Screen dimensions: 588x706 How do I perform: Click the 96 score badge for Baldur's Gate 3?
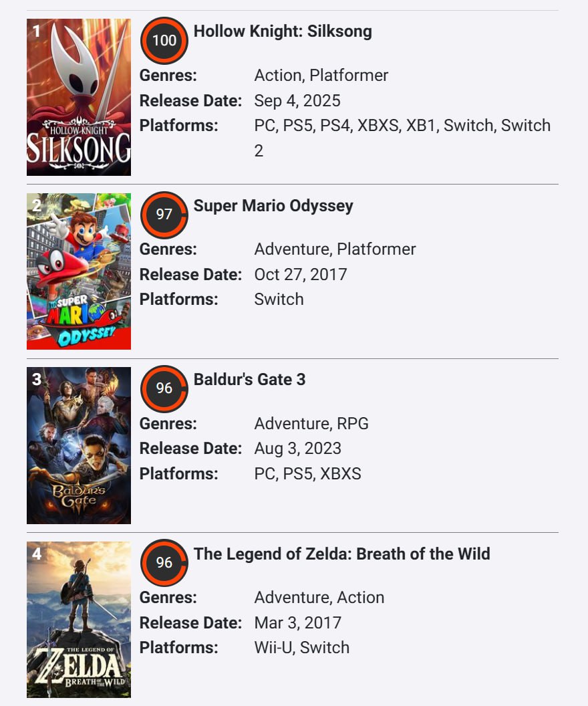[164, 388]
